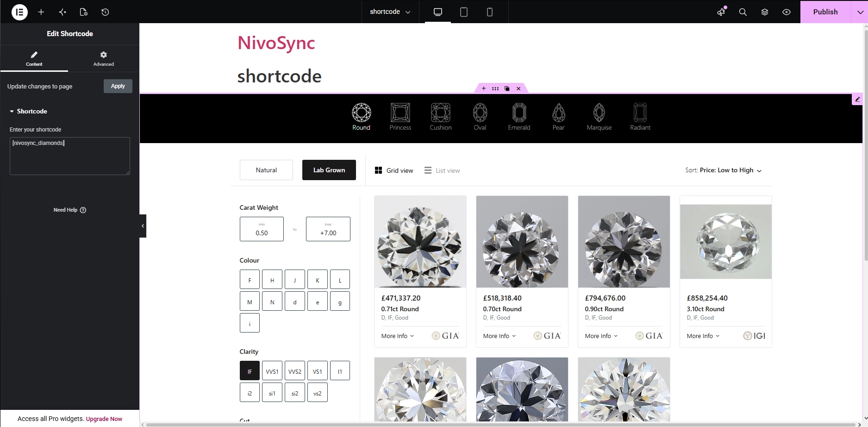
Task: Switch to Grid view
Action: 394,170
